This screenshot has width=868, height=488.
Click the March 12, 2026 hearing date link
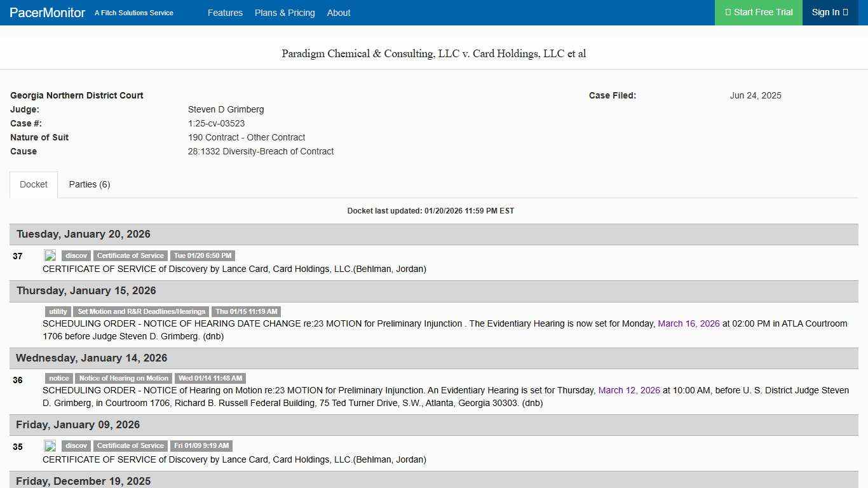629,390
